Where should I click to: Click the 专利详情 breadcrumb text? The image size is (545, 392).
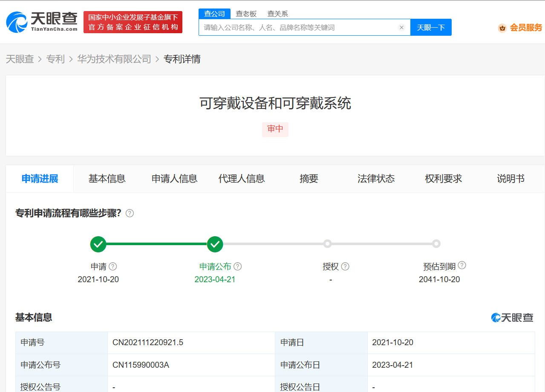coord(182,59)
